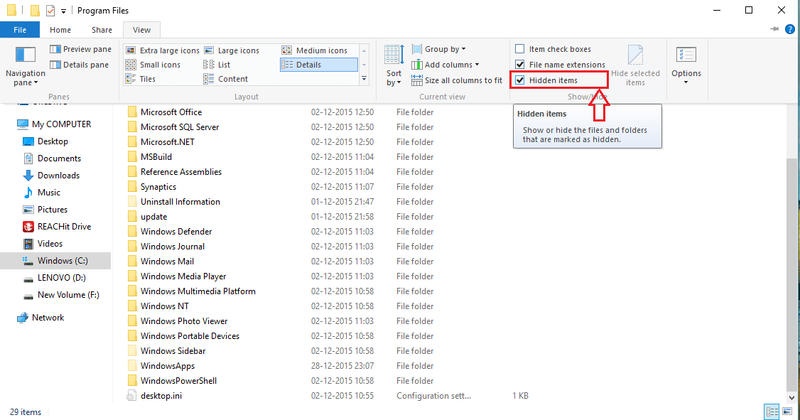The height and width of the screenshot is (420, 800).
Task: Open the Options button
Action: [x=686, y=65]
